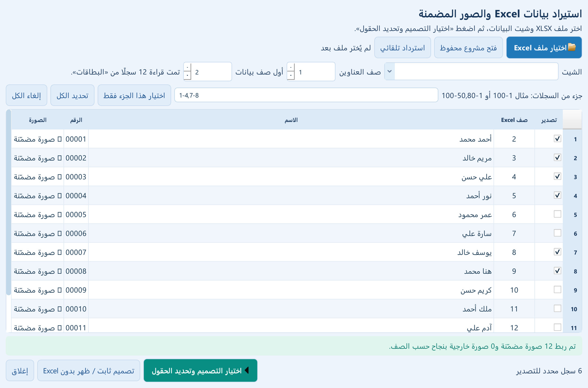Click the records range field containing 1-4,7-8

pos(306,95)
